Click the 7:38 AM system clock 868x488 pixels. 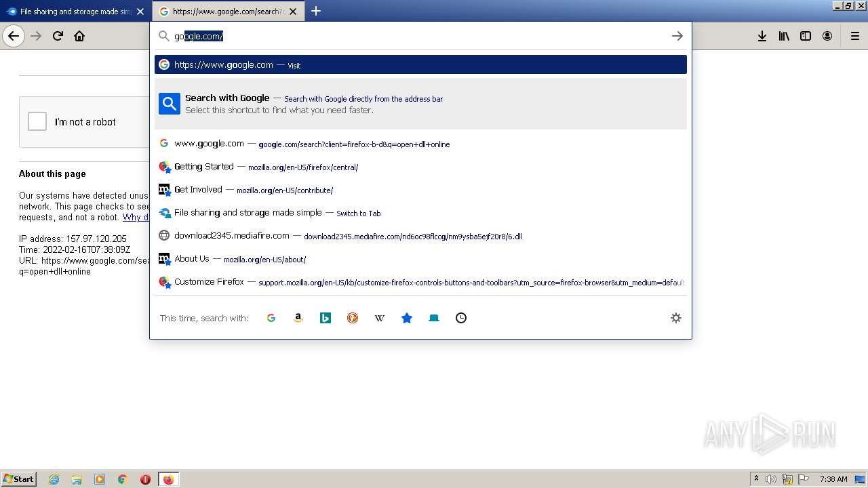point(833,479)
